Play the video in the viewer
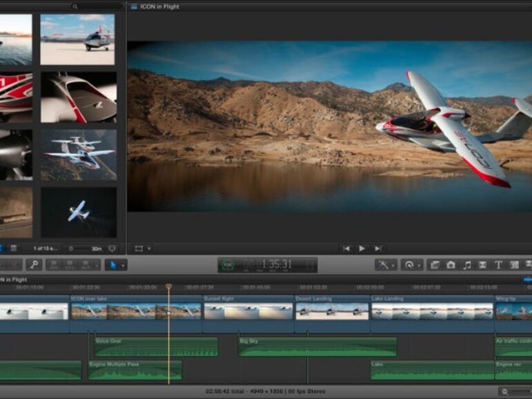Image resolution: width=532 pixels, height=399 pixels. point(361,249)
